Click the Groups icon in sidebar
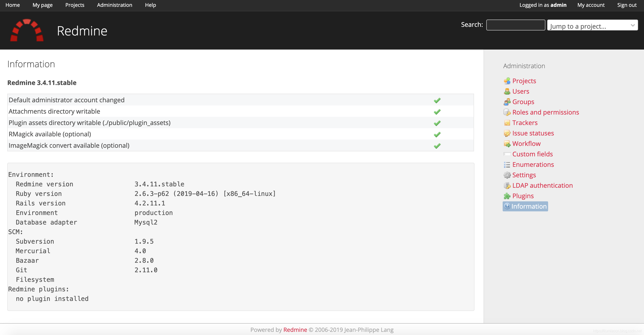This screenshot has width=644, height=335. point(507,102)
